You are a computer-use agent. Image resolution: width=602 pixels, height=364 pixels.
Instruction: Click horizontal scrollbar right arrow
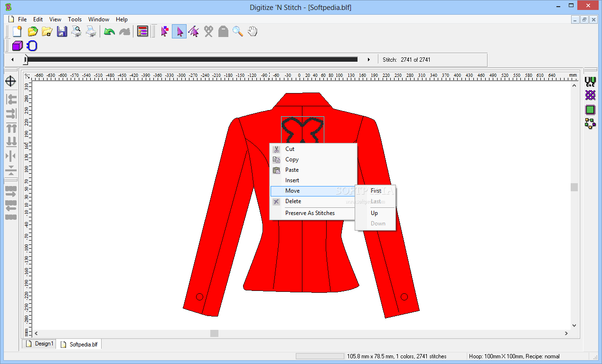pyautogui.click(x=566, y=334)
